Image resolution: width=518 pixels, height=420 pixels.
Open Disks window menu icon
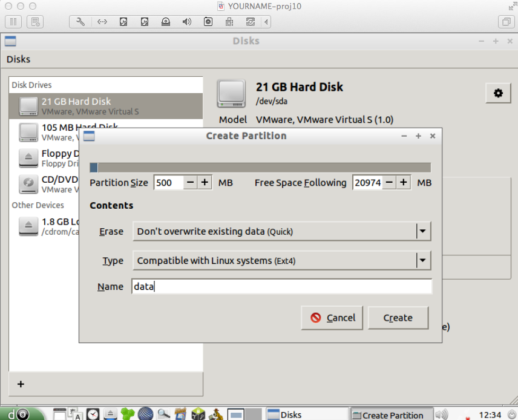click(x=10, y=41)
